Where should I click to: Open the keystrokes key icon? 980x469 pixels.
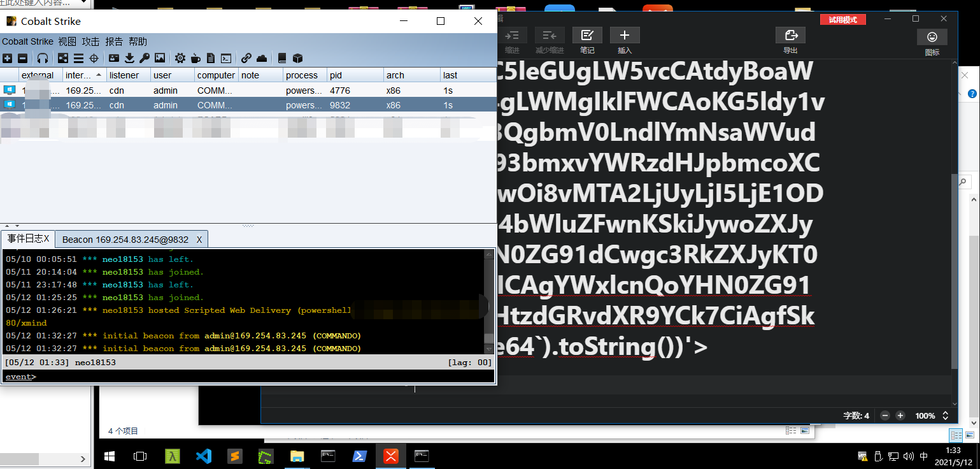pos(145,58)
